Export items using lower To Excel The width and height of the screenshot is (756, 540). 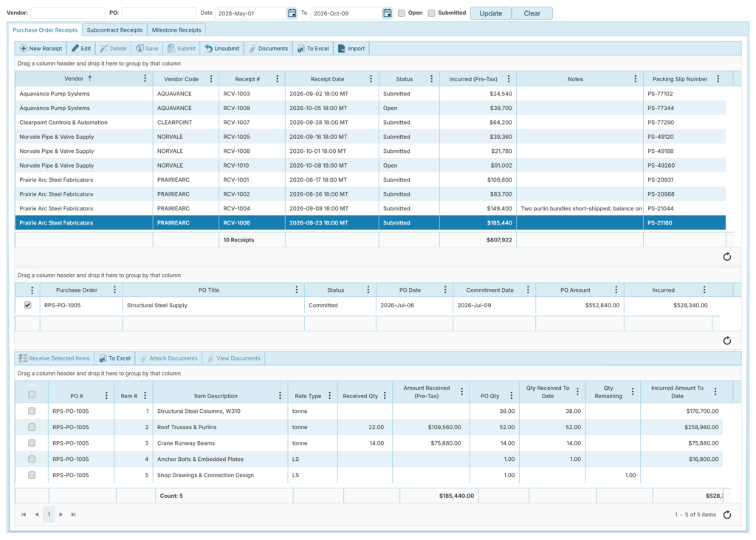pos(114,358)
